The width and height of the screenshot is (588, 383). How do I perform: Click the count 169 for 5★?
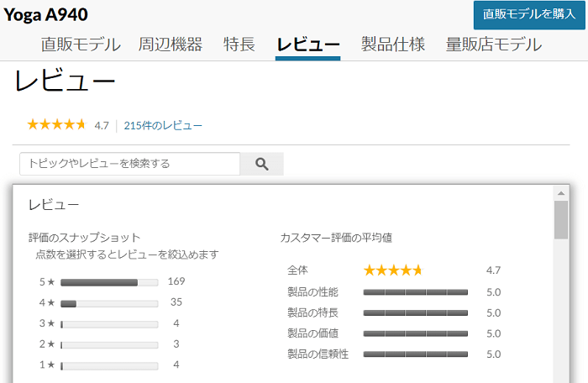point(176,281)
